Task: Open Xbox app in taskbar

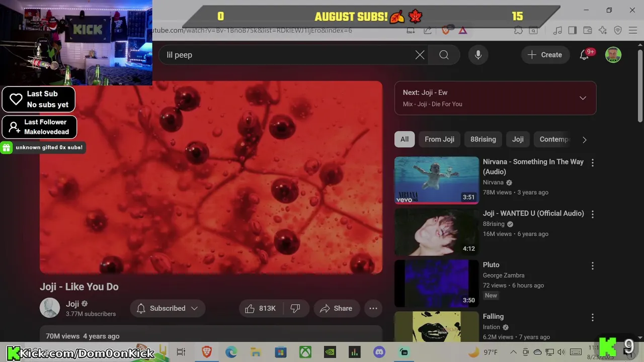Action: [305, 352]
